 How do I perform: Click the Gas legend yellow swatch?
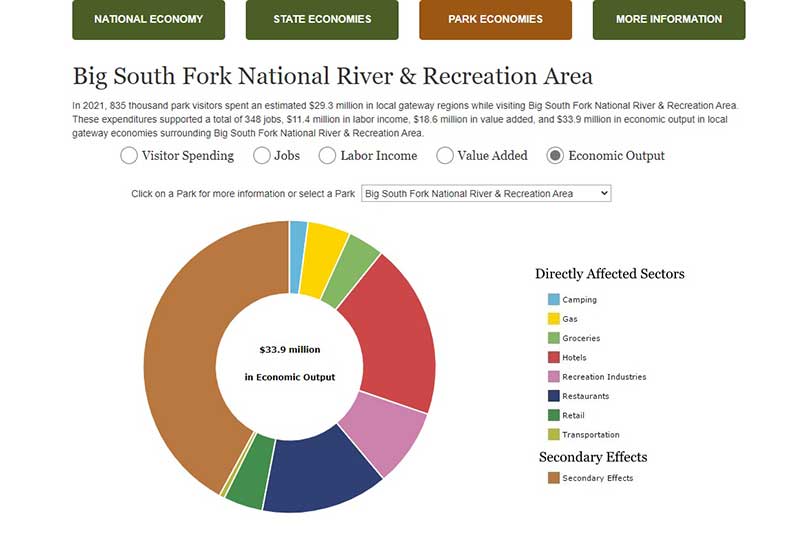point(554,319)
